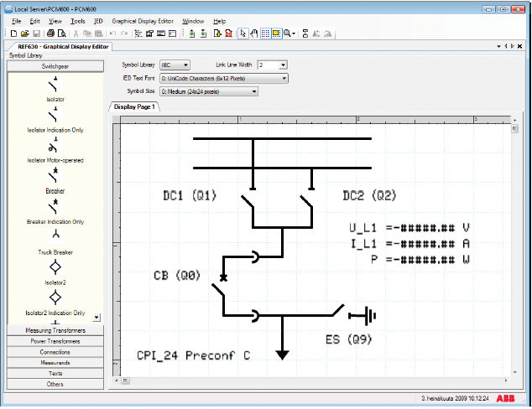The width and height of the screenshot is (532, 409).
Task: Paste from clipboard toolbar icon
Action: click(99, 34)
